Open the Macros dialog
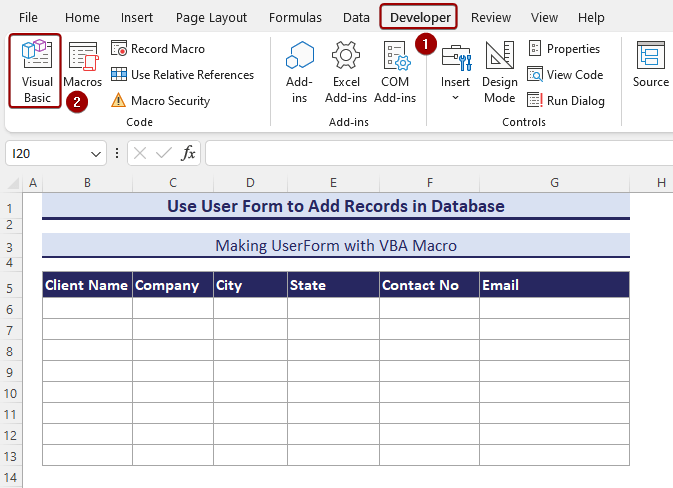The image size is (673, 488). (83, 68)
